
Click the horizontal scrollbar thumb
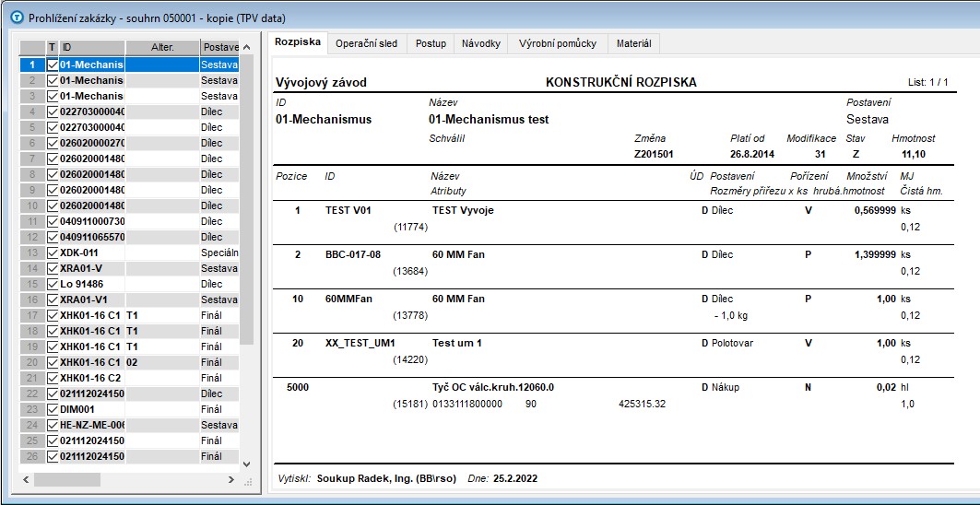67,480
